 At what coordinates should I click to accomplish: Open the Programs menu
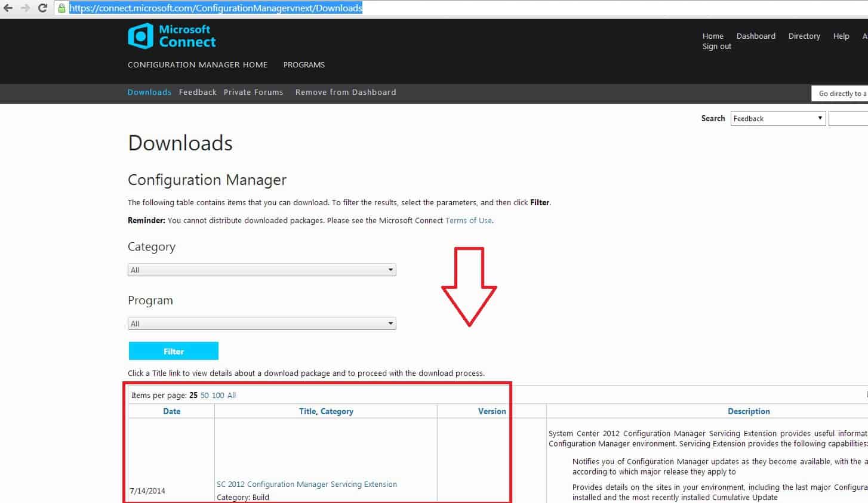[304, 64]
